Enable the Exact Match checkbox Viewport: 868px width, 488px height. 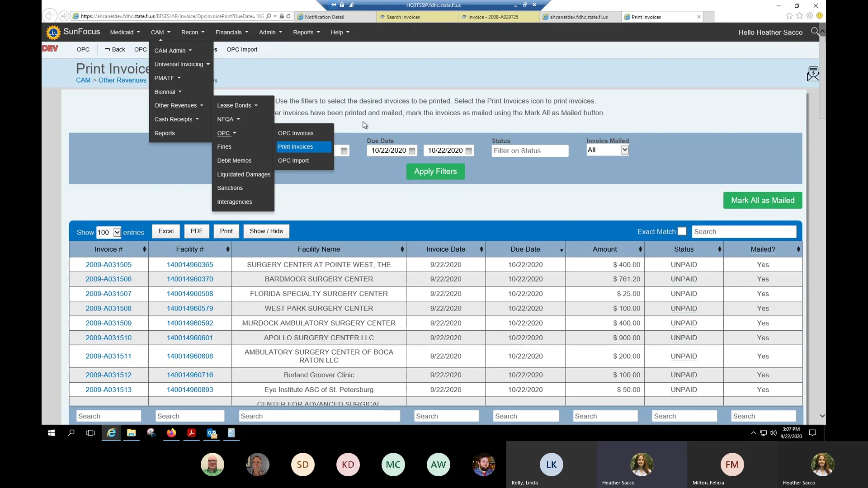click(x=682, y=231)
